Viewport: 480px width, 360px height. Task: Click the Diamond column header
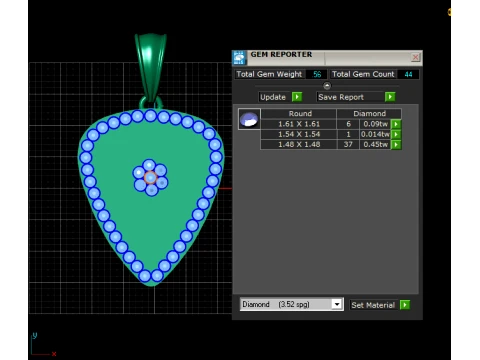point(369,114)
